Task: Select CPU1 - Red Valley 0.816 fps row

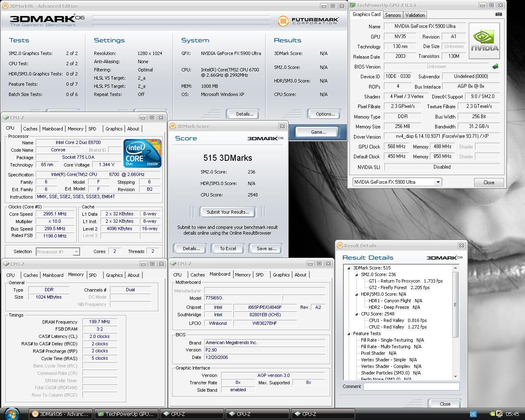Action: (397, 320)
